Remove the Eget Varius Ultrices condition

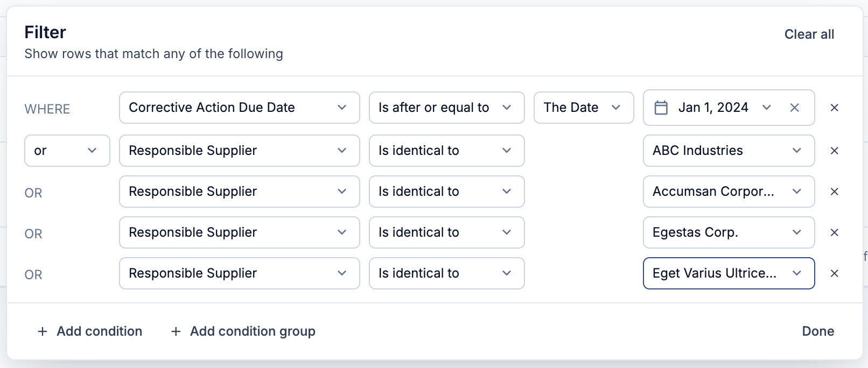pyautogui.click(x=834, y=273)
